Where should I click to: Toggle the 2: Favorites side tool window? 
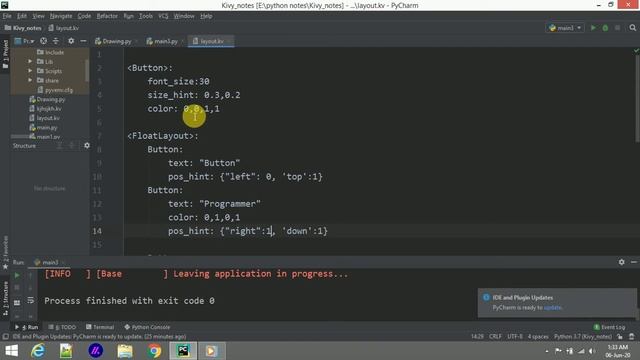[5, 252]
